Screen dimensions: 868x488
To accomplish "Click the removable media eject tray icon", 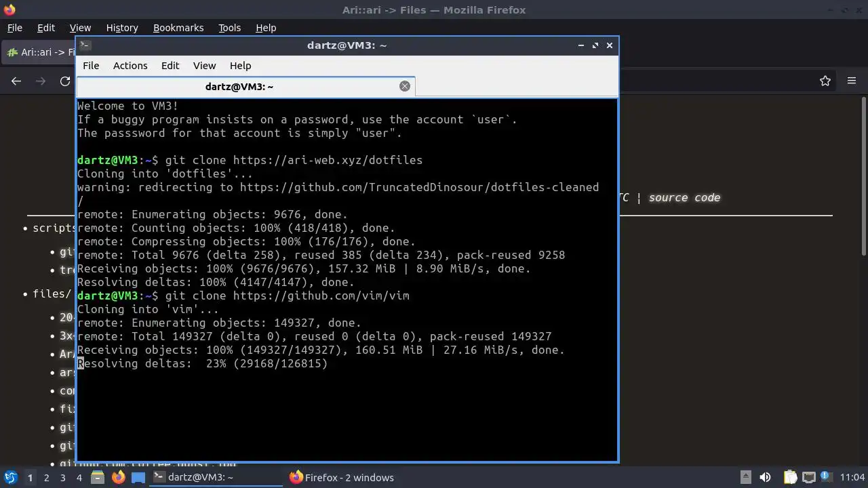I will pyautogui.click(x=745, y=477).
